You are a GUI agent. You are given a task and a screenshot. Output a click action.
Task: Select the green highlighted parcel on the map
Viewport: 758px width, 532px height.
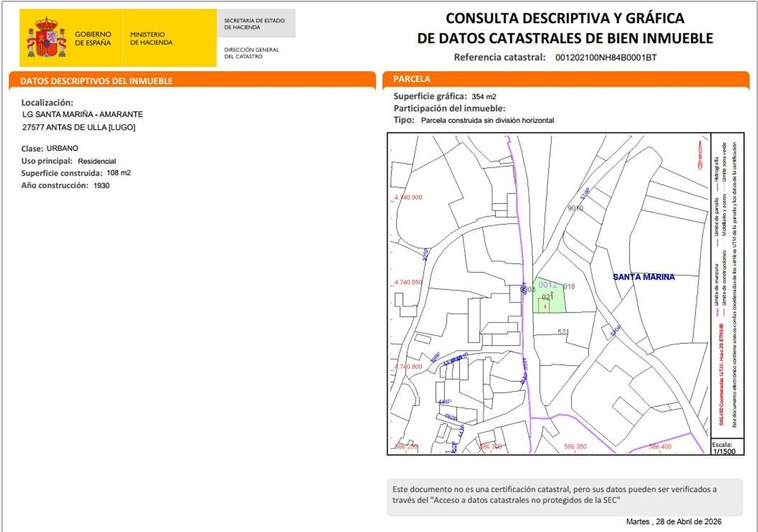(x=549, y=296)
